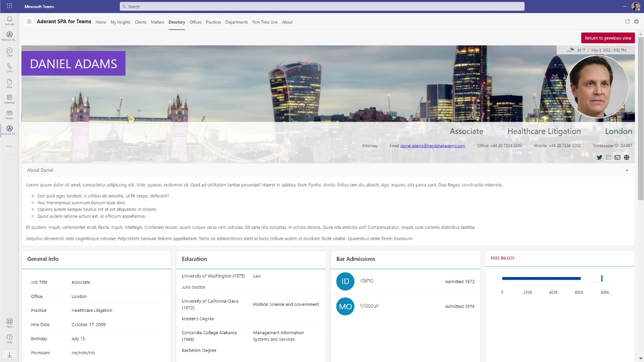The image size is (644, 362).
Task: Open the Apps icon in sidebar
Action: (x=9, y=322)
